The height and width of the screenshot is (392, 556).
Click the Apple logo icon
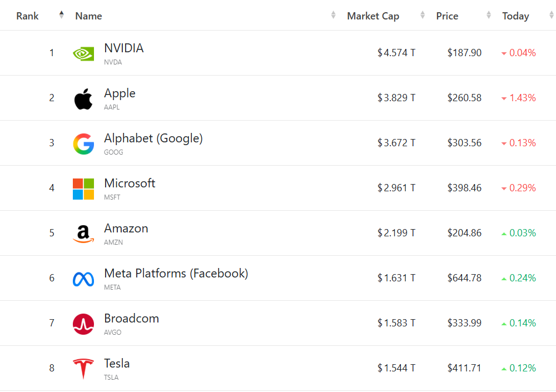83,99
